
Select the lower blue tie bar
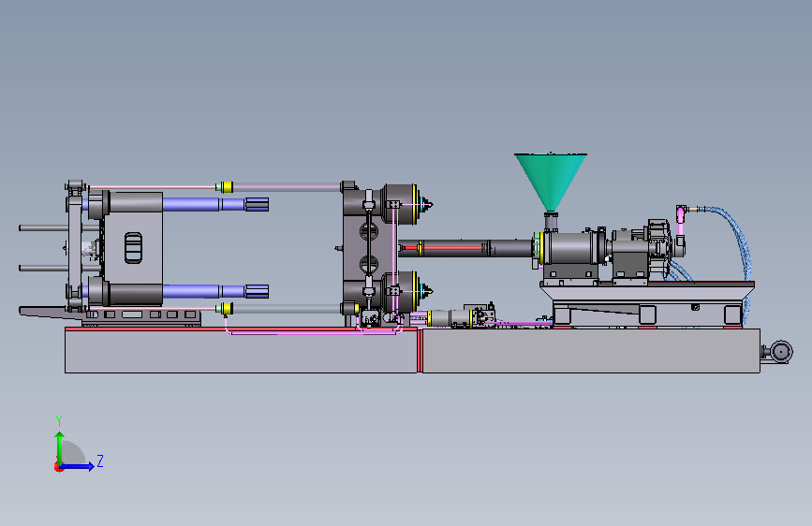pyautogui.click(x=214, y=291)
